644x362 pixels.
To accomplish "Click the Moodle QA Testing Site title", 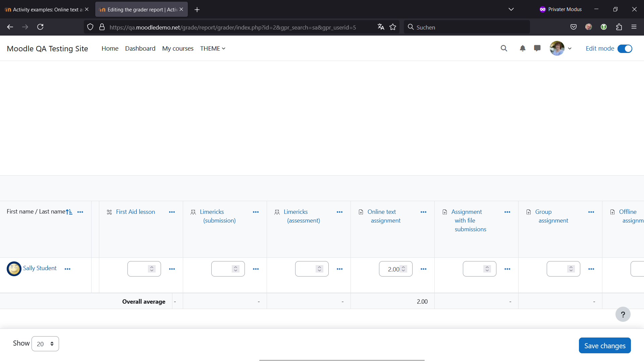I will [x=47, y=49].
